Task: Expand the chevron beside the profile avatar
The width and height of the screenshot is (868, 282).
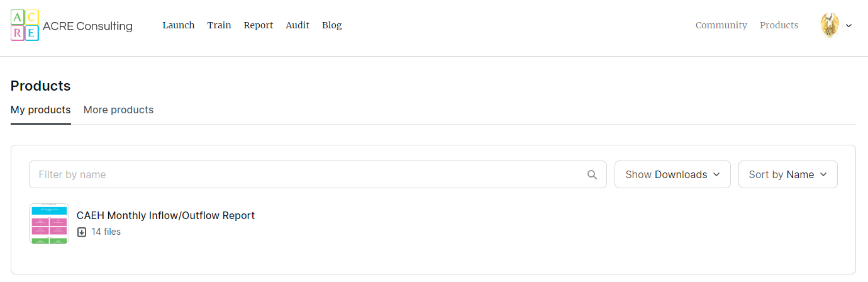Action: pos(849,26)
